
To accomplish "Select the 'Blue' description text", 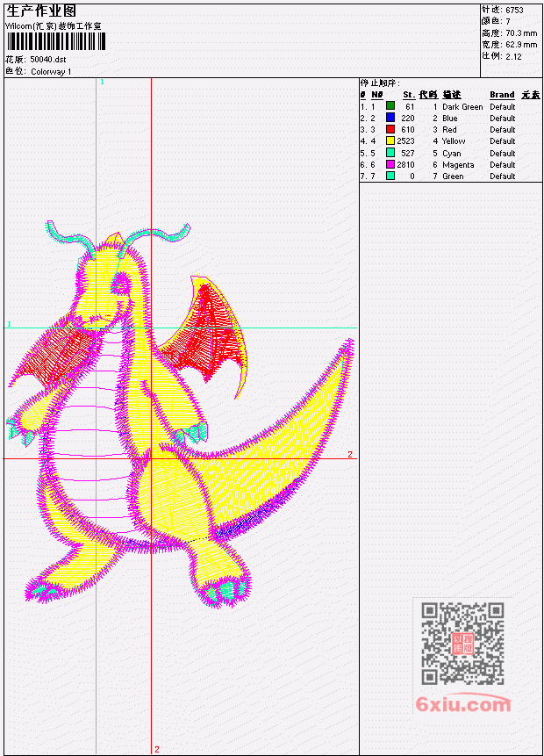I will [450, 119].
